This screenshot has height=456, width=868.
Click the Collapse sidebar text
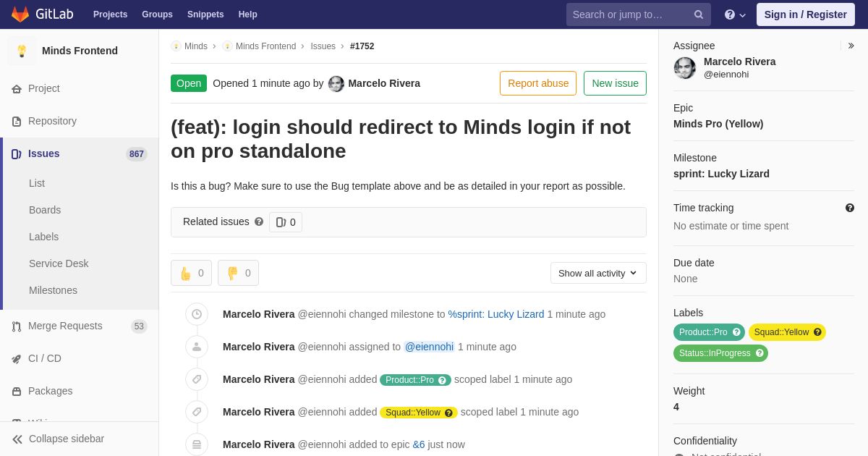[67, 439]
